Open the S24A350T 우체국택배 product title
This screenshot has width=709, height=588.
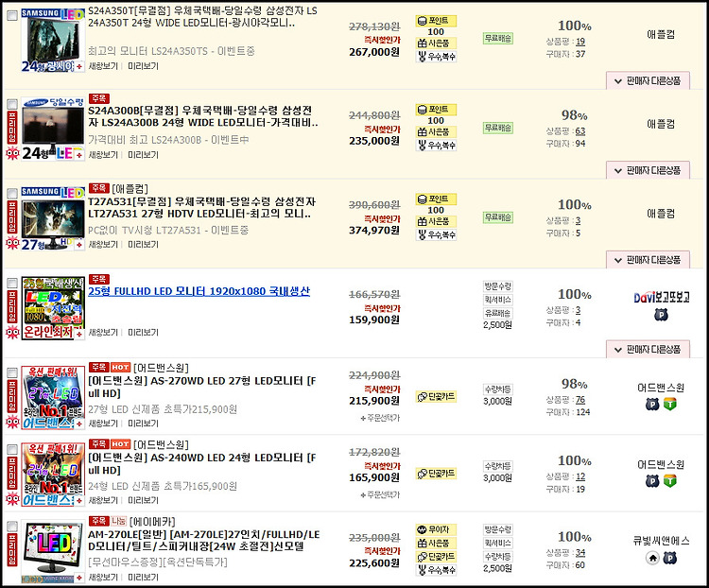[202, 17]
